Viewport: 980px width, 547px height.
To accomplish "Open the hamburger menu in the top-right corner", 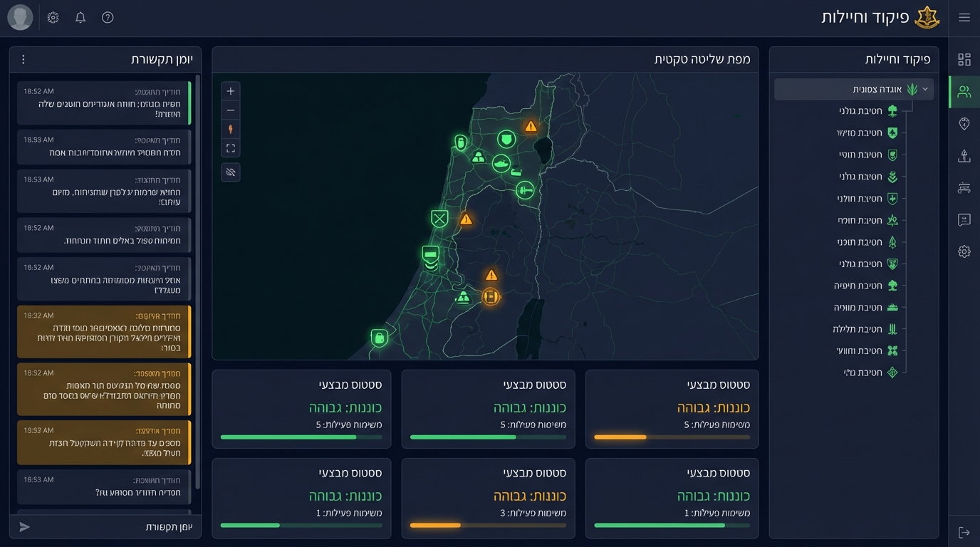I will tap(964, 18).
